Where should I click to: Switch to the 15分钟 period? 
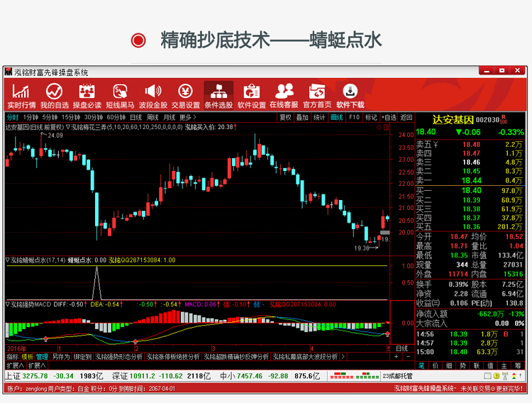(x=70, y=118)
